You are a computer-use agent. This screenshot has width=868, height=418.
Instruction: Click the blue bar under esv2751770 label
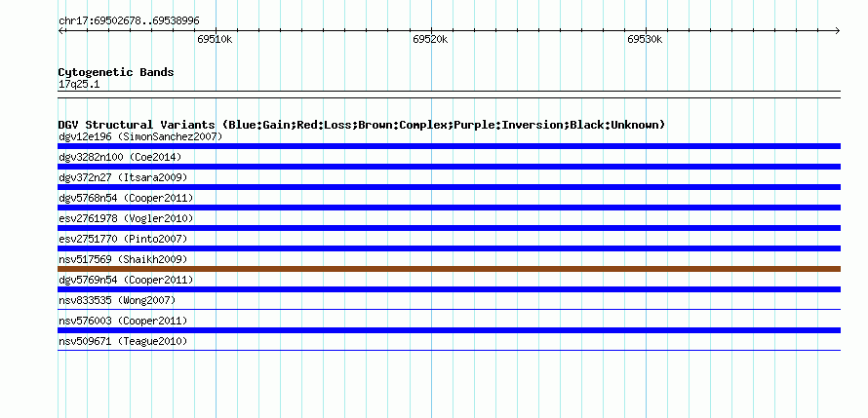click(x=449, y=248)
